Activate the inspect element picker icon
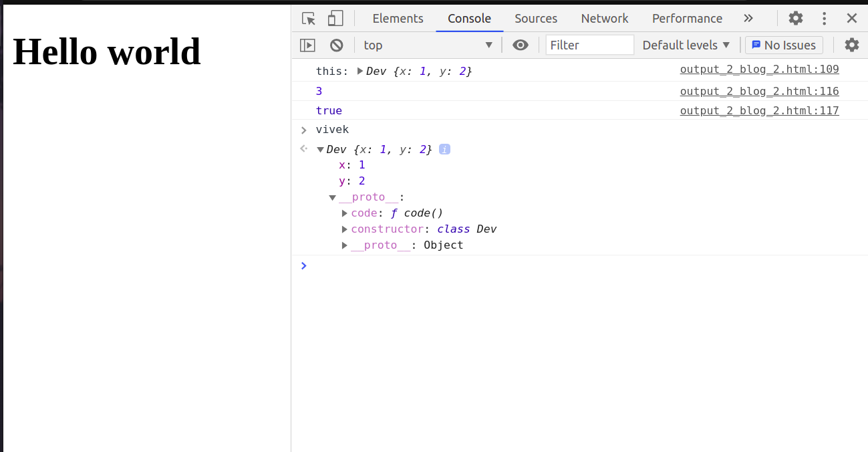Viewport: 868px width, 452px height. tap(308, 18)
